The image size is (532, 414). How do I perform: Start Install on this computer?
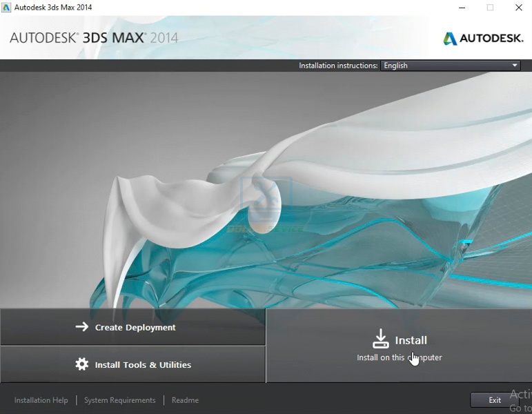[x=399, y=346]
